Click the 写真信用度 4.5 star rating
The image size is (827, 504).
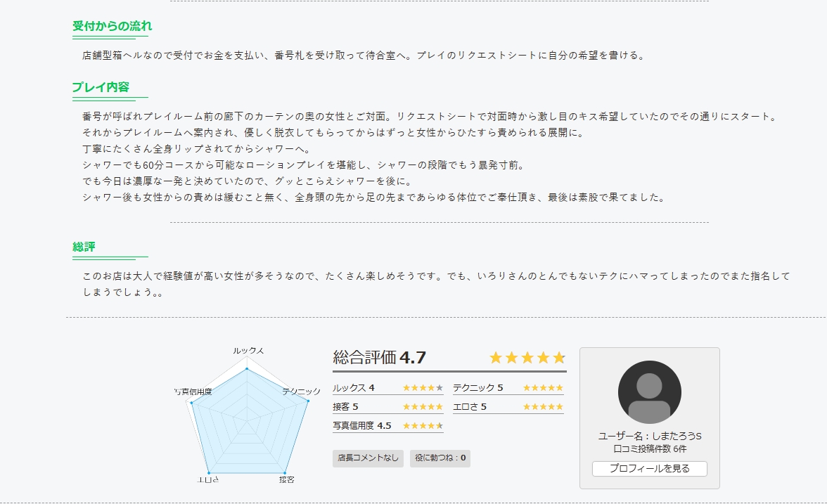423,426
